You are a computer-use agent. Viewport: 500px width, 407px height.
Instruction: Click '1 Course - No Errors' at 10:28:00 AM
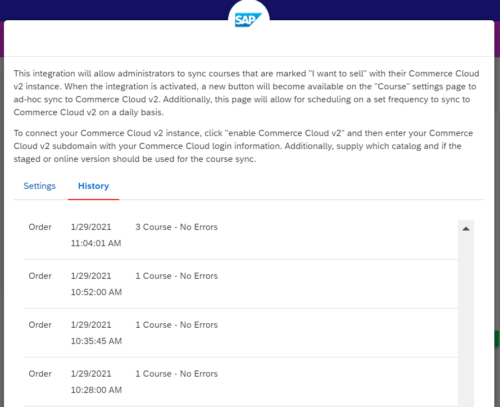(177, 374)
